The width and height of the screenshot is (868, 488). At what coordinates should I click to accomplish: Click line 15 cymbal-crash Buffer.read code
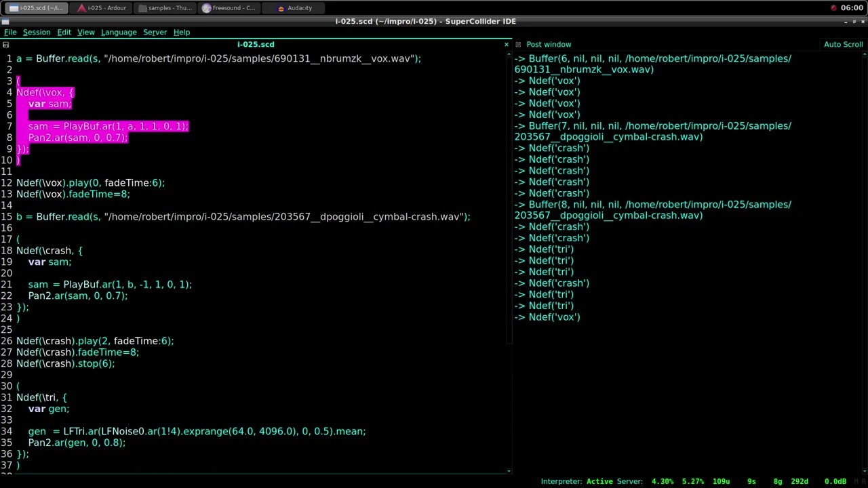click(243, 216)
